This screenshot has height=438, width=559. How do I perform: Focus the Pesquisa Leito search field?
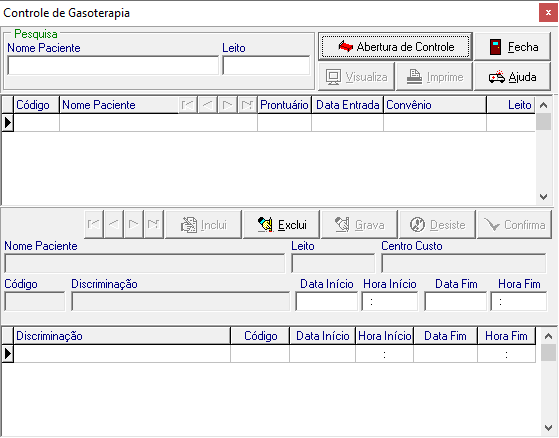[x=266, y=65]
